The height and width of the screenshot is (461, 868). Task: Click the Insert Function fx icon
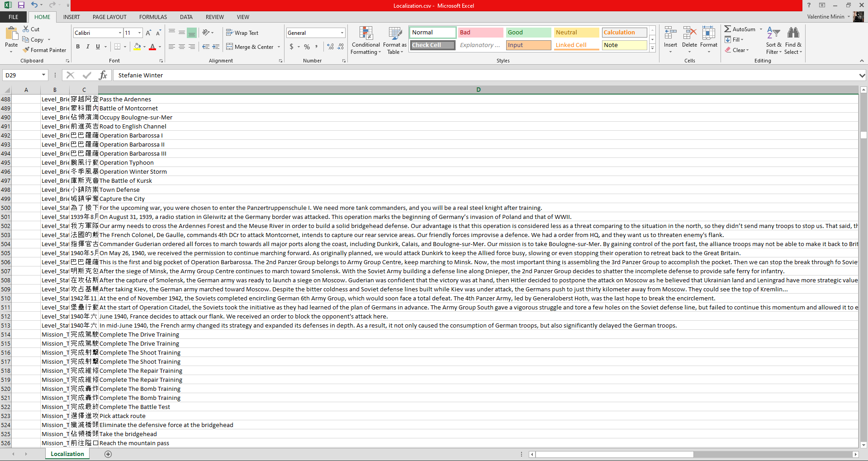click(x=103, y=75)
